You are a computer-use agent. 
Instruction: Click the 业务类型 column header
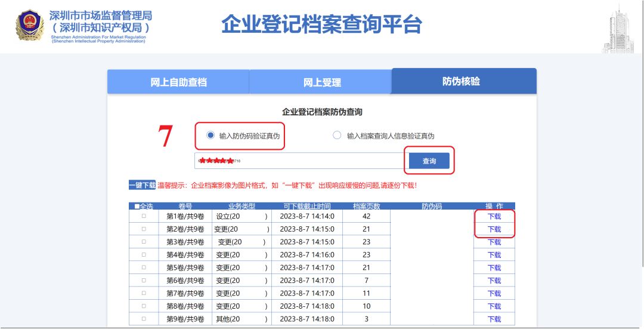point(241,206)
